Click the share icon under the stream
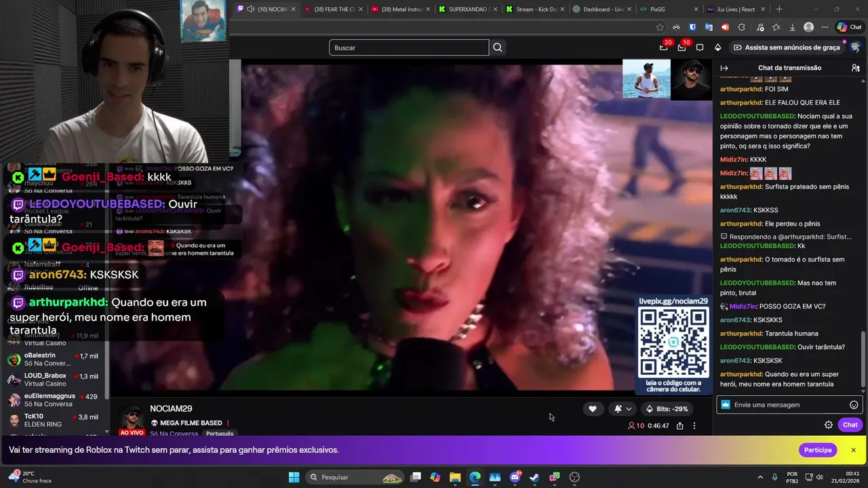This screenshot has width=868, height=488. pyautogui.click(x=679, y=426)
